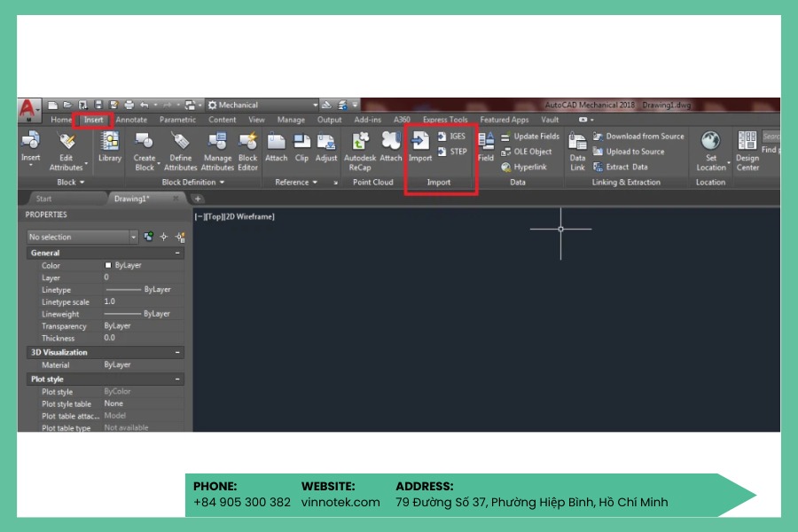Click Download from Source
The image size is (798, 532).
click(638, 137)
